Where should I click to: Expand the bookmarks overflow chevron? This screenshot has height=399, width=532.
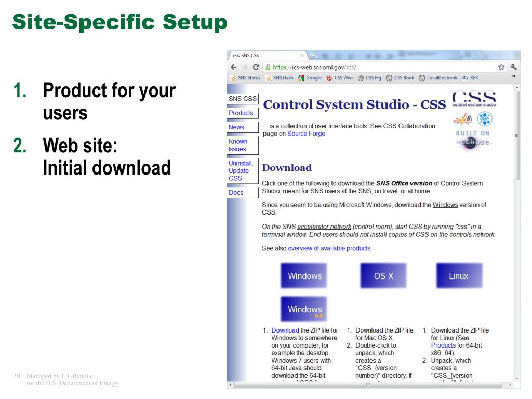[x=514, y=77]
